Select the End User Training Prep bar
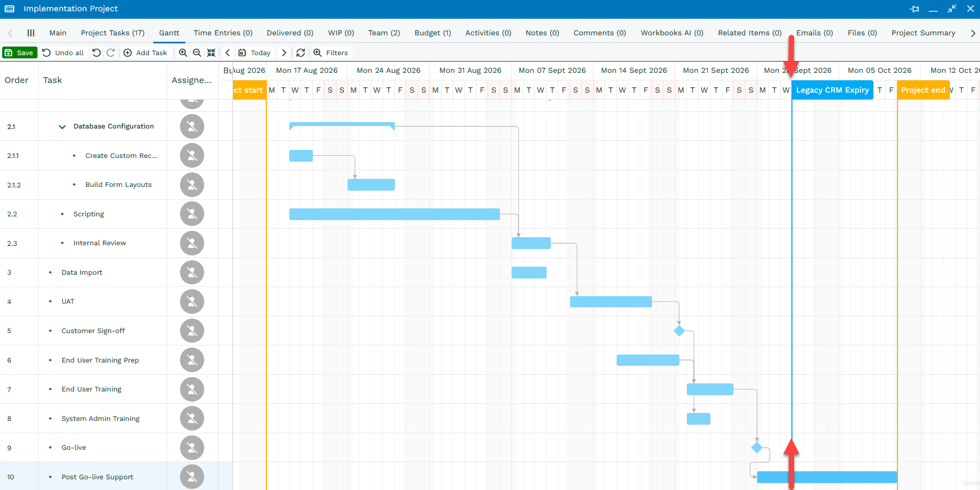The image size is (980, 490). coord(648,360)
